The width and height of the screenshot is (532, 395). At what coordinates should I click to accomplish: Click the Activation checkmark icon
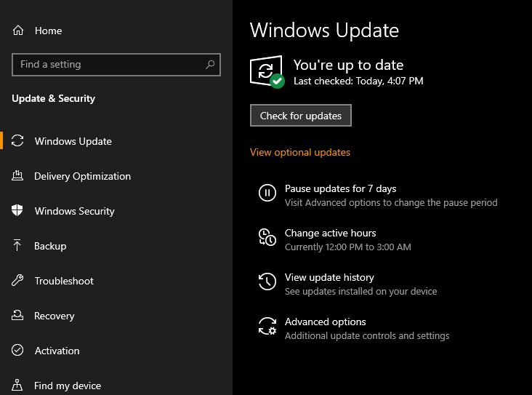click(18, 351)
